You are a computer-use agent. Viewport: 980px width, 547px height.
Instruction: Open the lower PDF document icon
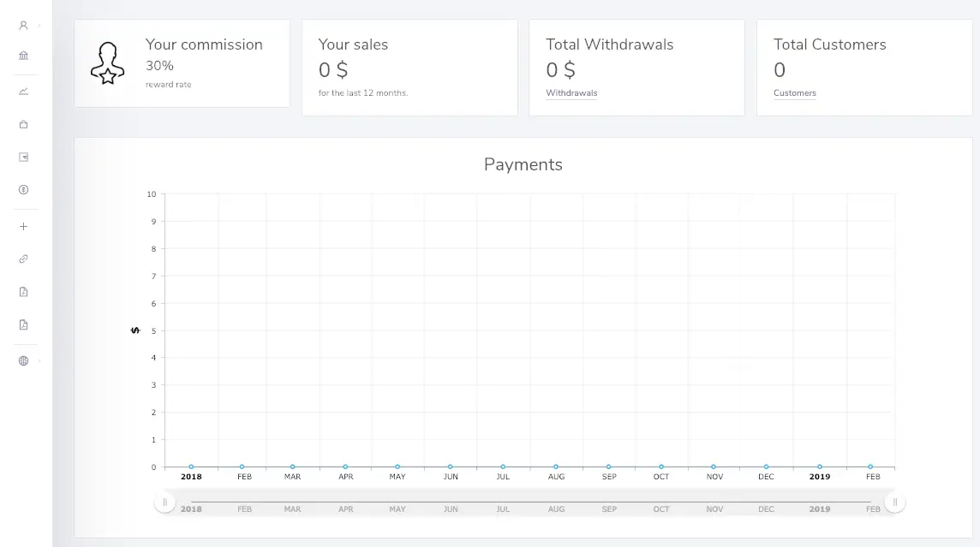click(23, 324)
